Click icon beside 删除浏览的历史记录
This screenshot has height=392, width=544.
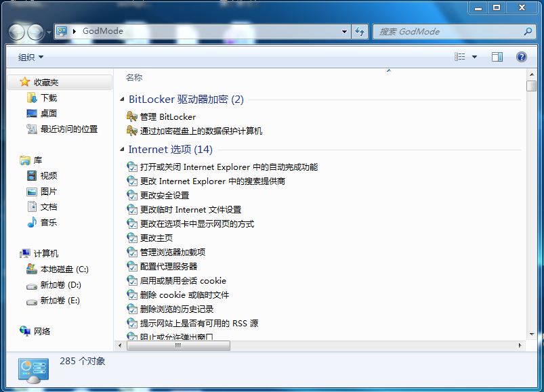[x=132, y=309]
